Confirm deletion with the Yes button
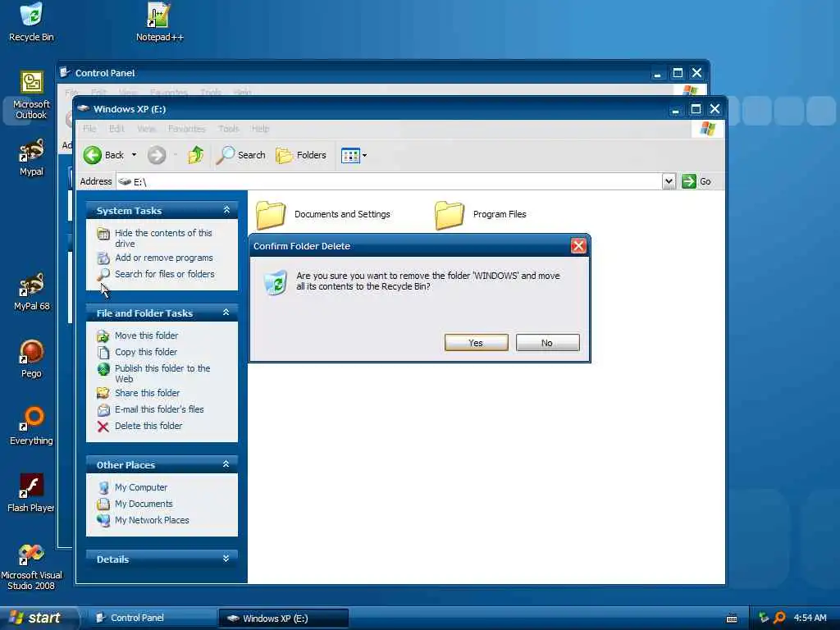This screenshot has height=630, width=840. [477, 343]
